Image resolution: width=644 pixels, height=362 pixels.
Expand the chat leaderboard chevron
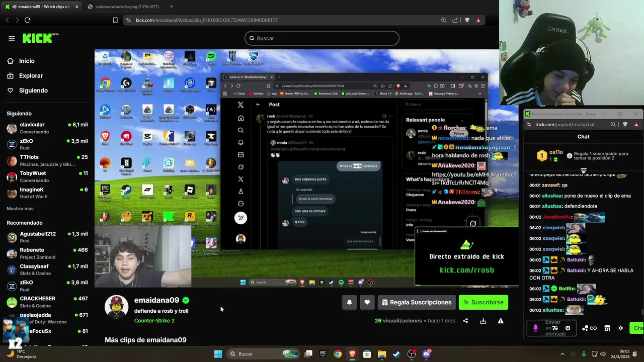click(584, 171)
